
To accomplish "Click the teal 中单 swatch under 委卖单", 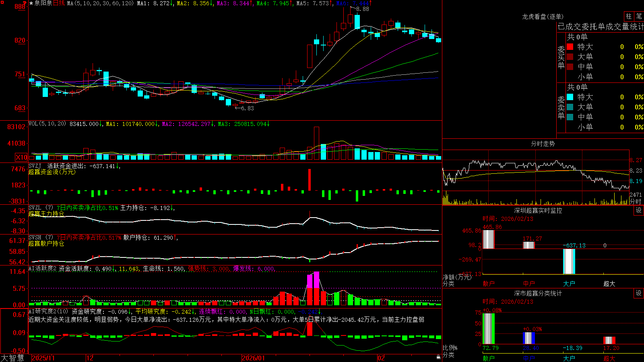I will [x=570, y=117].
